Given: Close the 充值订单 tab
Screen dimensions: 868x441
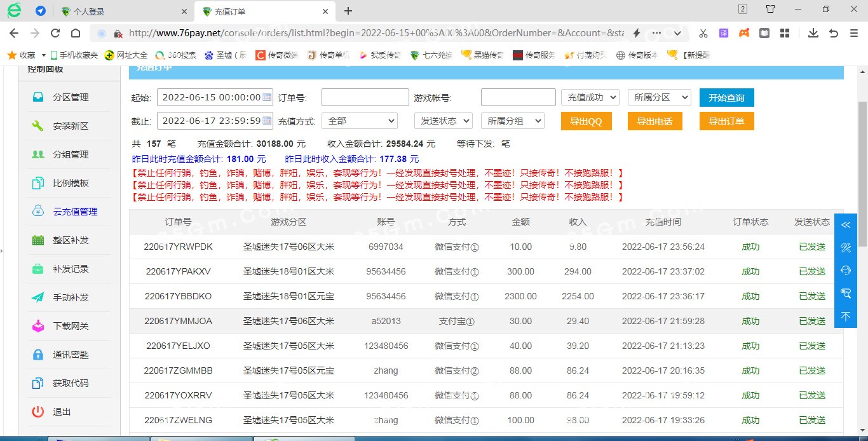Looking at the screenshot, I should 325,11.
